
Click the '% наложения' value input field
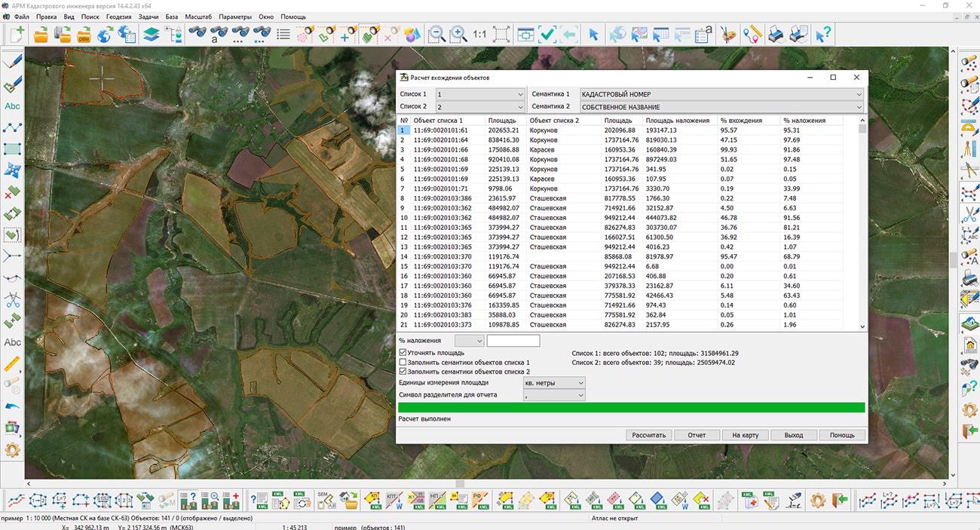click(x=513, y=341)
